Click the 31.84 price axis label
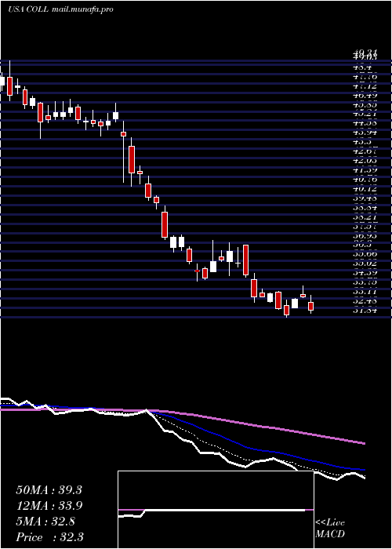392x549 pixels. (x=365, y=310)
